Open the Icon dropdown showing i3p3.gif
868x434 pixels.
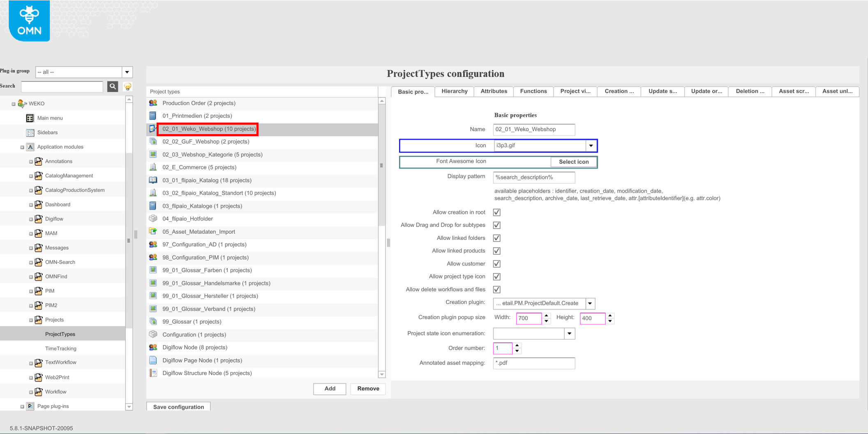point(591,145)
